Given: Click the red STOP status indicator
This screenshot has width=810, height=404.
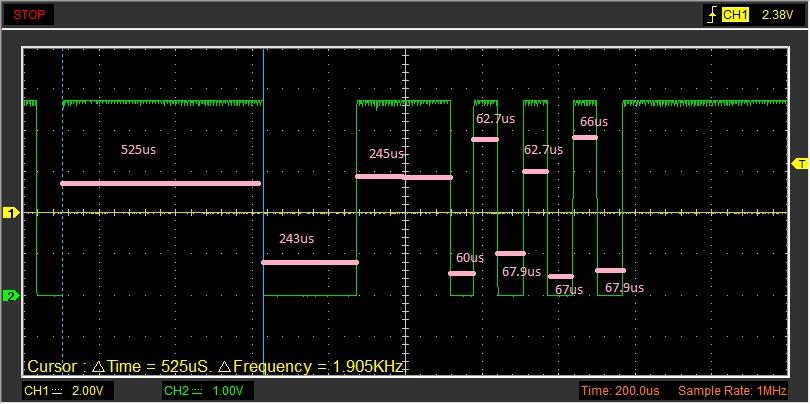Looking at the screenshot, I should (29, 15).
